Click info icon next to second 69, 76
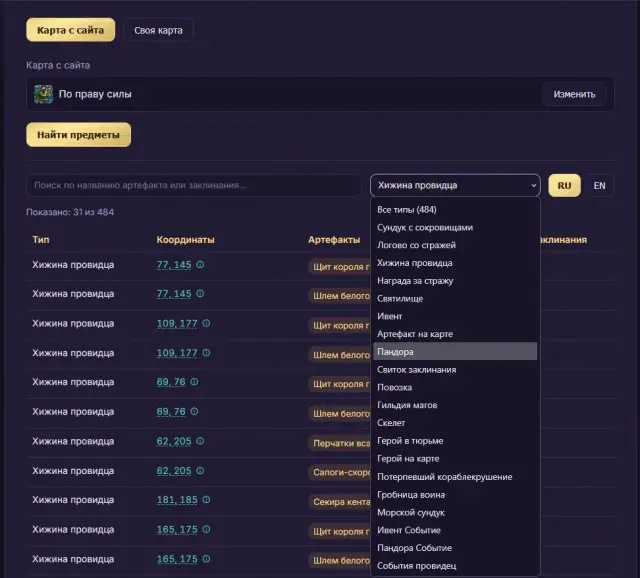Image resolution: width=640 pixels, height=578 pixels. (x=194, y=411)
